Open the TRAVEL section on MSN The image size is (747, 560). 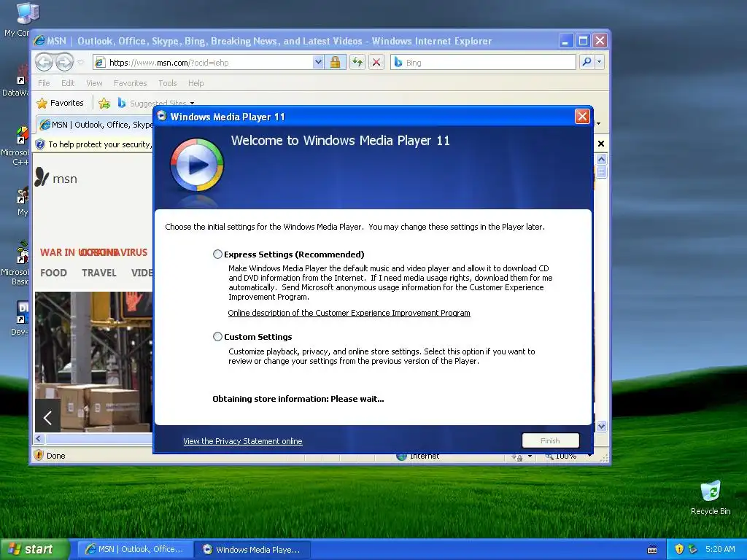click(x=99, y=273)
